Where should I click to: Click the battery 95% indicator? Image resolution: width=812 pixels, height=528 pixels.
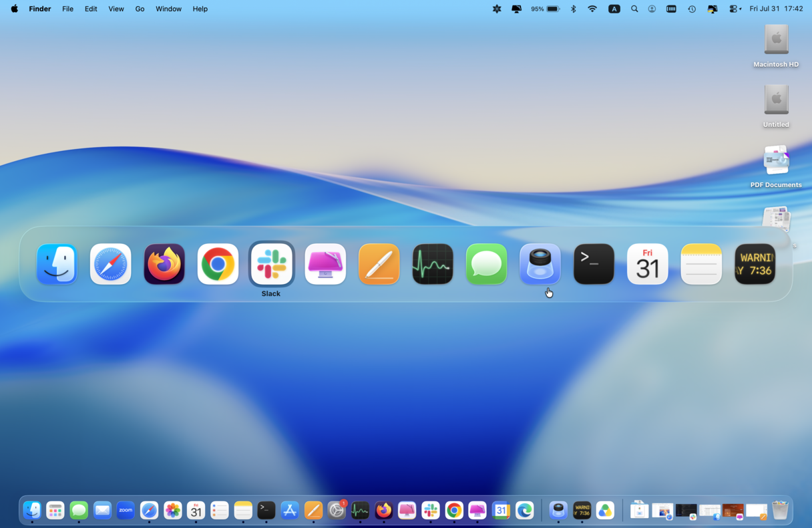pos(545,9)
